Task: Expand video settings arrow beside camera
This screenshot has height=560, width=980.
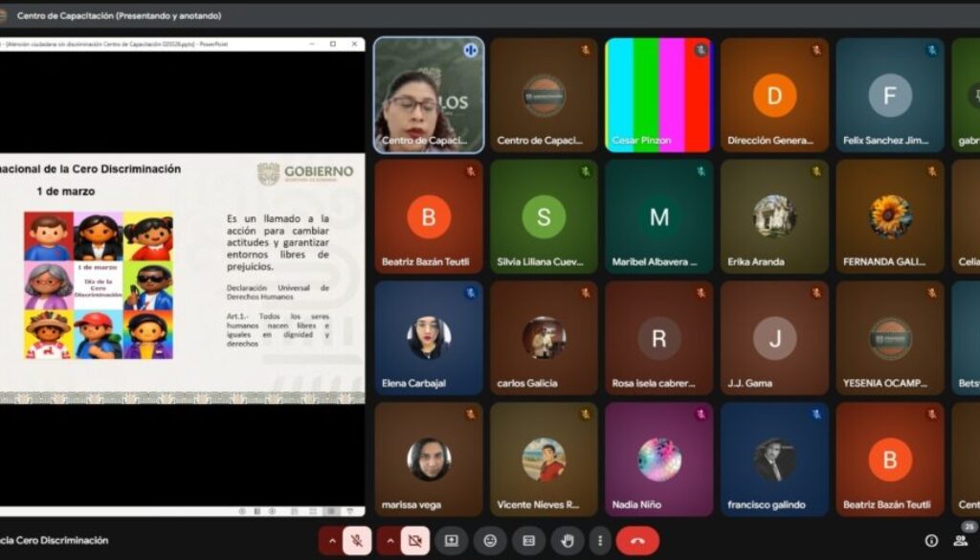Action: pos(390,541)
